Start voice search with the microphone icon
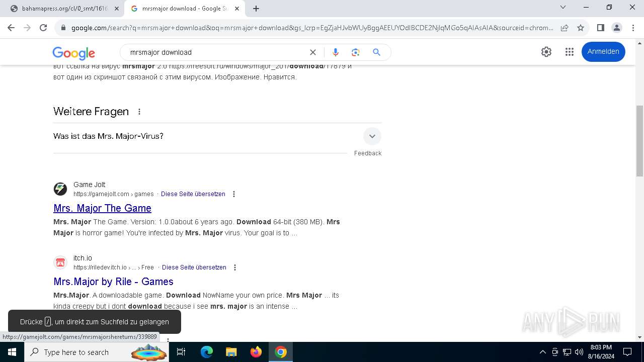This screenshot has width=644, height=362. [x=336, y=52]
